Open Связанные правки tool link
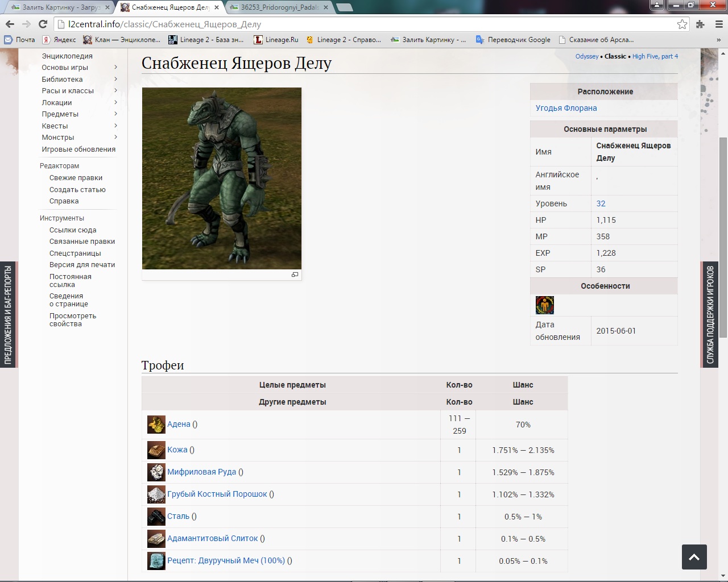 82,242
